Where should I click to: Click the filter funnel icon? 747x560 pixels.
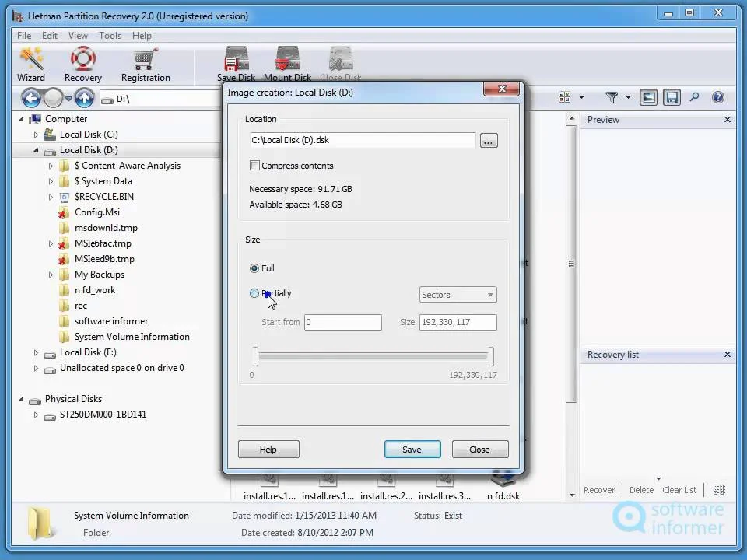point(612,98)
